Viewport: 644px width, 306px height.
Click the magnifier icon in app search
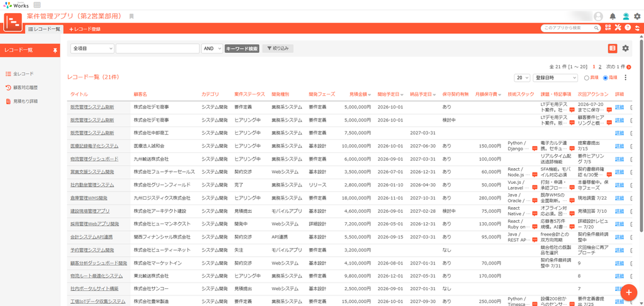coord(596,28)
